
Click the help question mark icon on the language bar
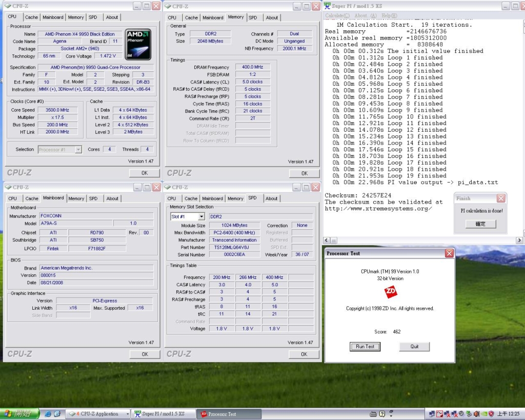pos(382,414)
